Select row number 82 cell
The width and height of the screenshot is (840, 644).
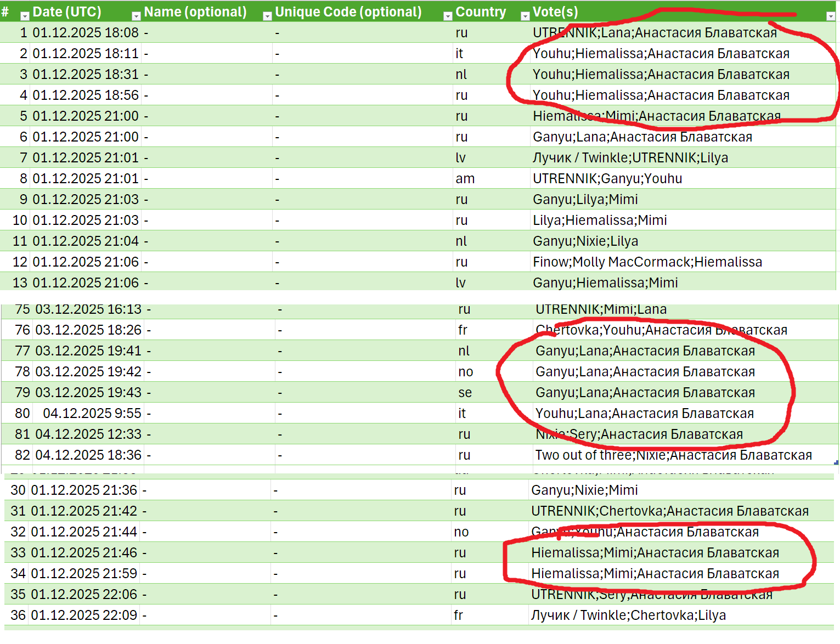[22, 455]
